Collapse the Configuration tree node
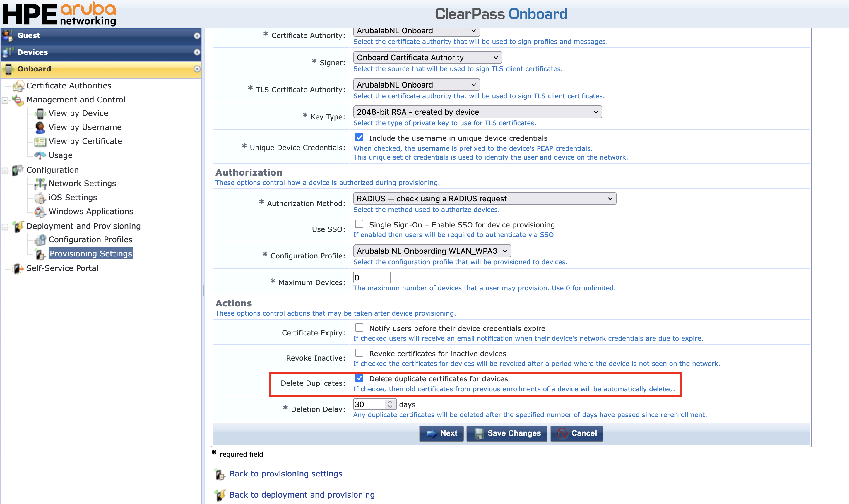849x504 pixels. 5,171
